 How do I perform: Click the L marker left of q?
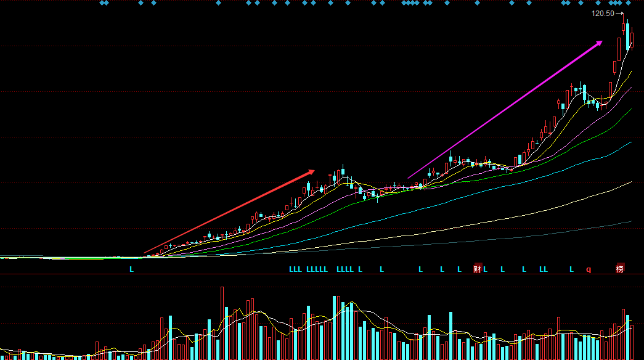pos(571,269)
